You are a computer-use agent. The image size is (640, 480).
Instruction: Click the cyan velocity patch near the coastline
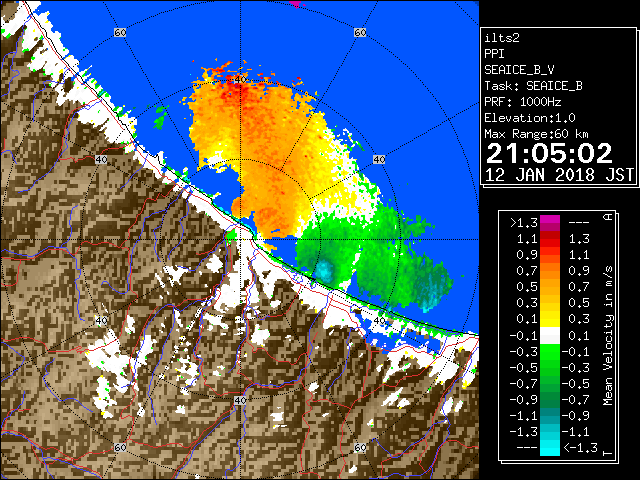326,271
